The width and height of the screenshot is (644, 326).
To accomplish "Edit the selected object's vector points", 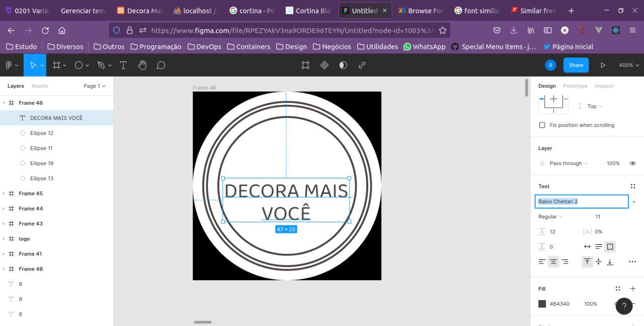I will click(305, 65).
